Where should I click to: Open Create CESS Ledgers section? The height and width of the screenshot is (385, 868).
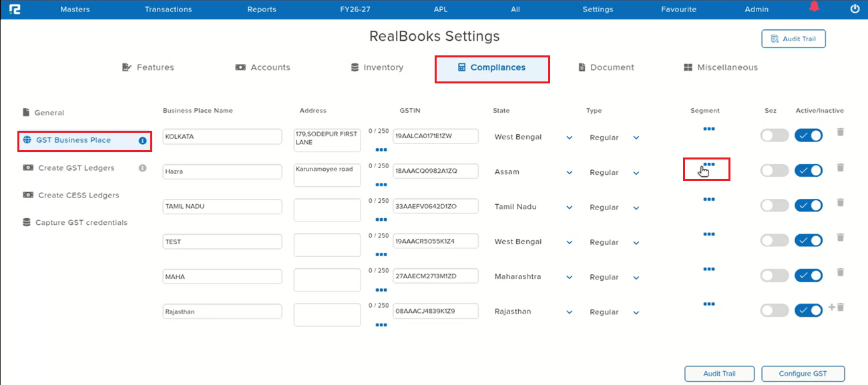(x=71, y=196)
